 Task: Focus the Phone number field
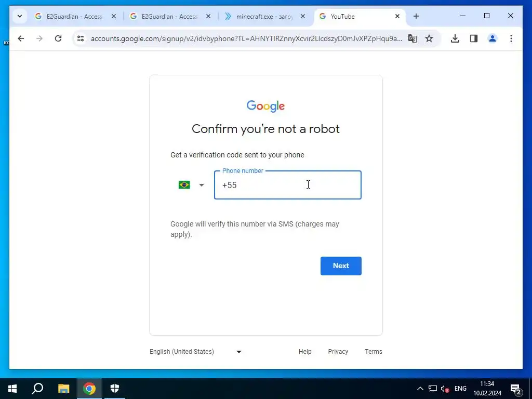point(288,185)
